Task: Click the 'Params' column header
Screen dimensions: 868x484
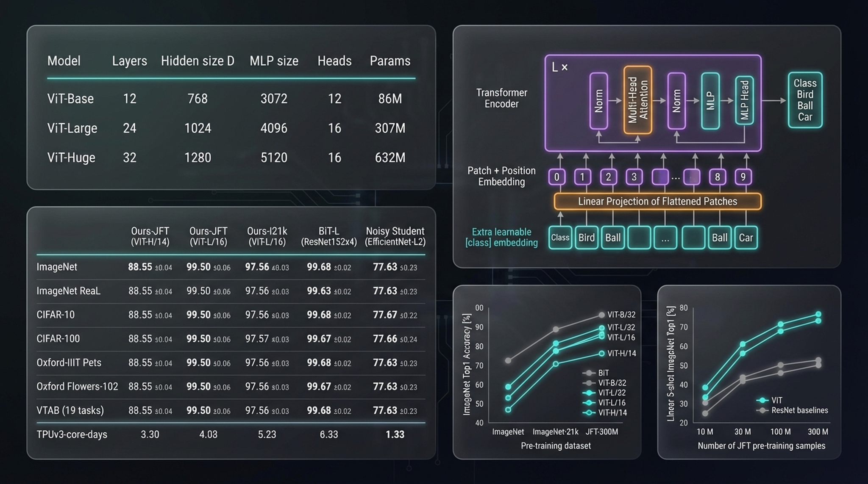Action: pyautogui.click(x=390, y=61)
